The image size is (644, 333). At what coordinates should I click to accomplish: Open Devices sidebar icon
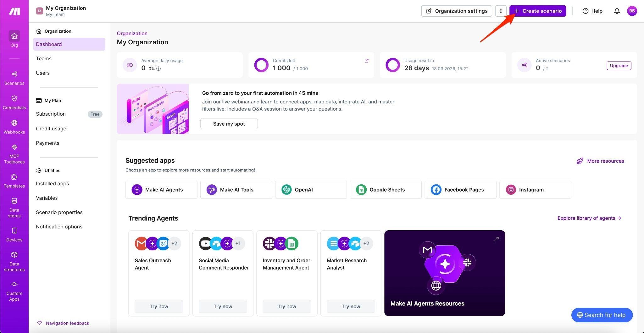14,234
